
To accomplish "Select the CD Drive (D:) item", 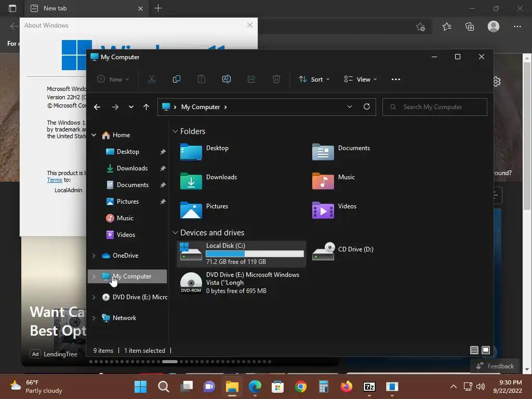I will (343, 251).
